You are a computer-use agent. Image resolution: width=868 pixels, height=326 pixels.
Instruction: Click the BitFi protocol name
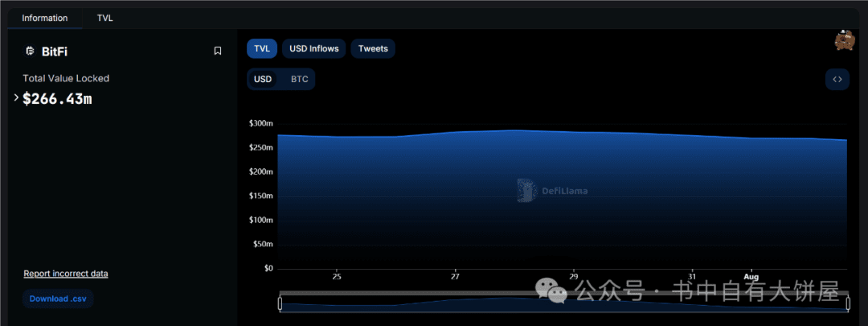click(x=55, y=52)
